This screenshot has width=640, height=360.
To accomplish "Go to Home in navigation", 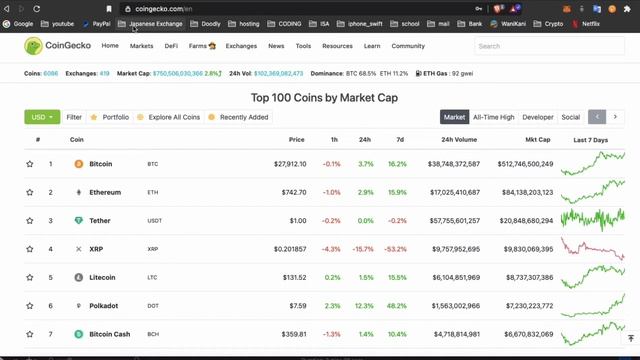I will (110, 46).
